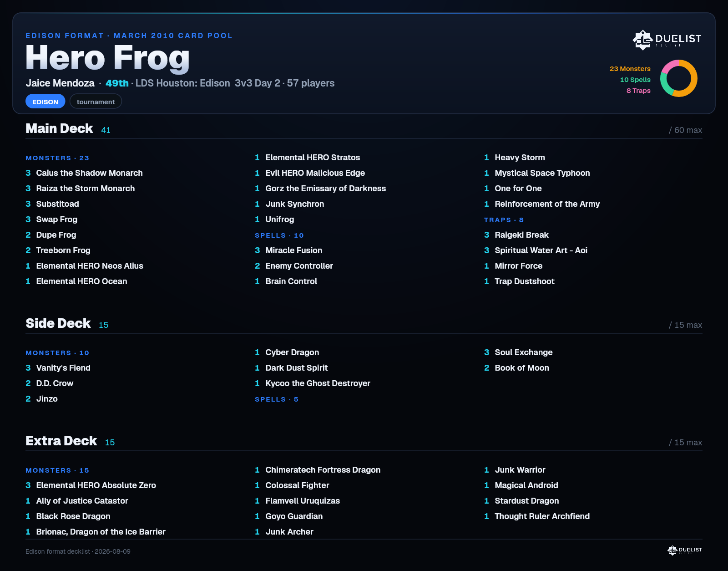Open the Elemental HERO Stratos entry

(x=308, y=158)
